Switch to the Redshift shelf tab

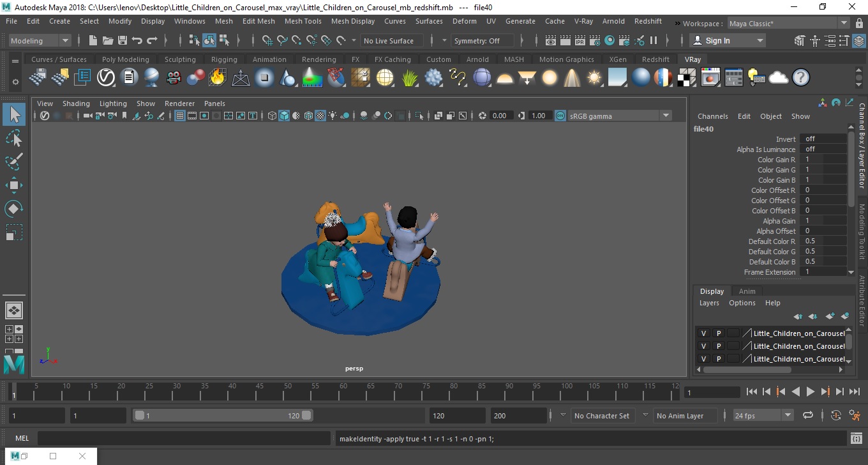coord(655,59)
